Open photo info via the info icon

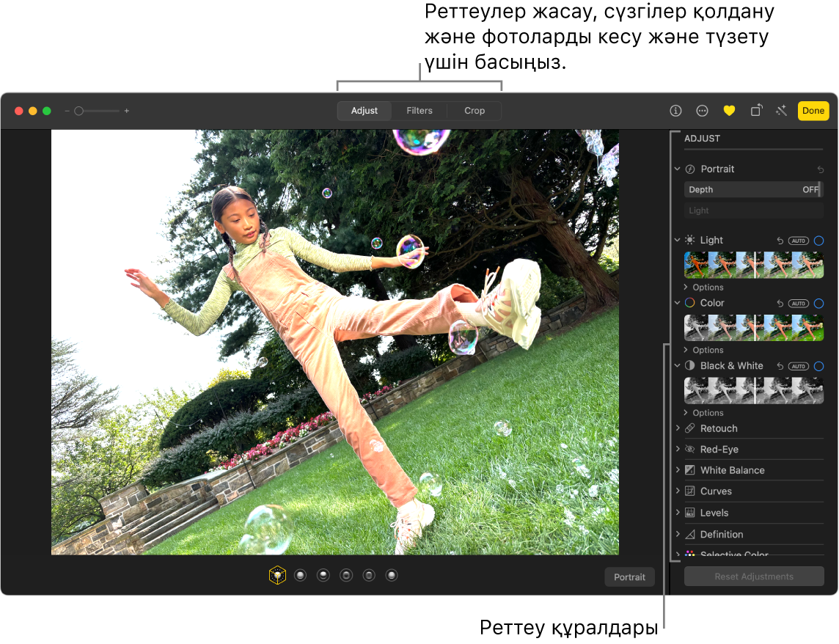click(675, 111)
